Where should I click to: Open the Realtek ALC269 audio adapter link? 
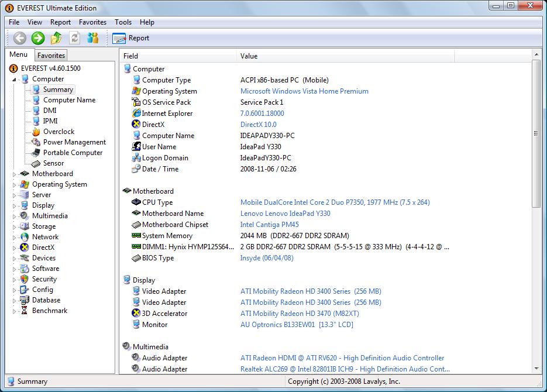point(345,369)
